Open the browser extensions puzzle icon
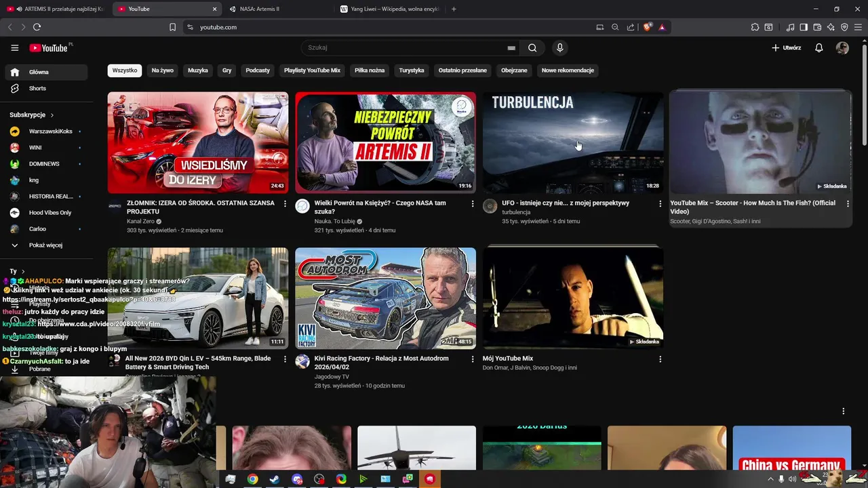Image resolution: width=868 pixels, height=488 pixels. 755,27
